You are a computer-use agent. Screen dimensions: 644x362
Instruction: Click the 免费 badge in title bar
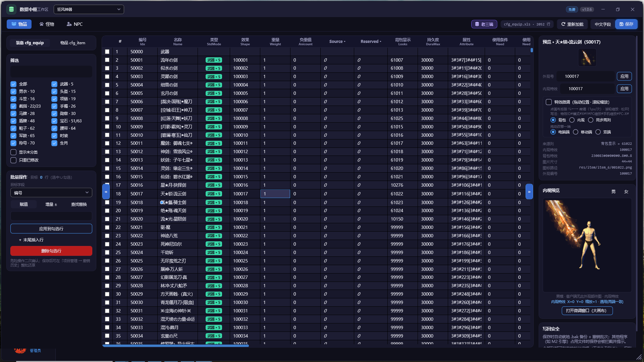(x=572, y=9)
